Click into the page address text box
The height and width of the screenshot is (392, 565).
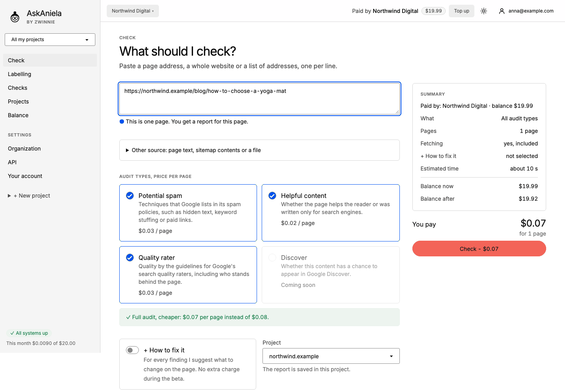(x=259, y=99)
